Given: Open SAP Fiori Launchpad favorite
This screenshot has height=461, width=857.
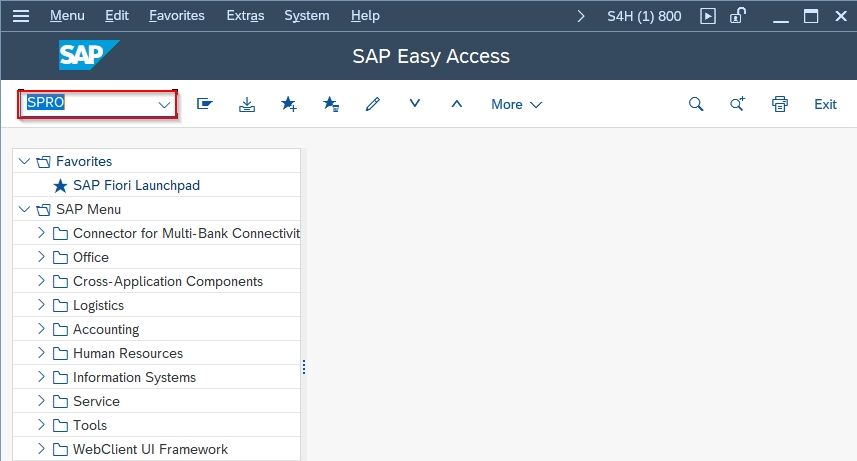Looking at the screenshot, I should [x=137, y=185].
